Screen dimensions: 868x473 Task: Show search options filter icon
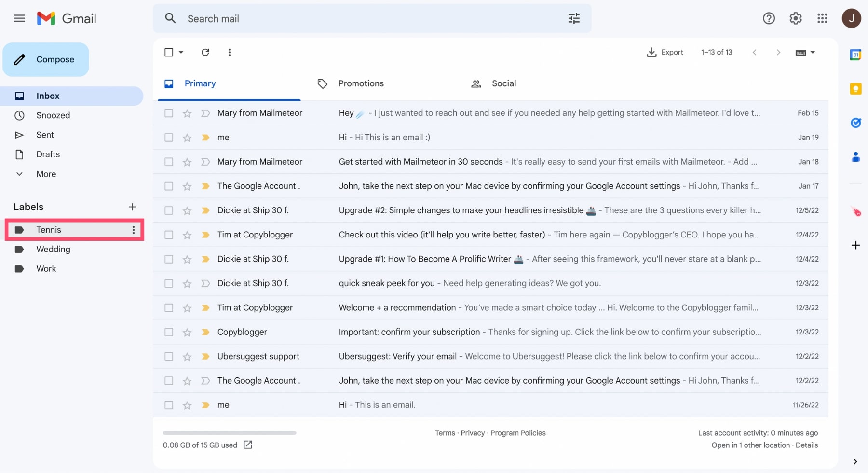pos(574,18)
